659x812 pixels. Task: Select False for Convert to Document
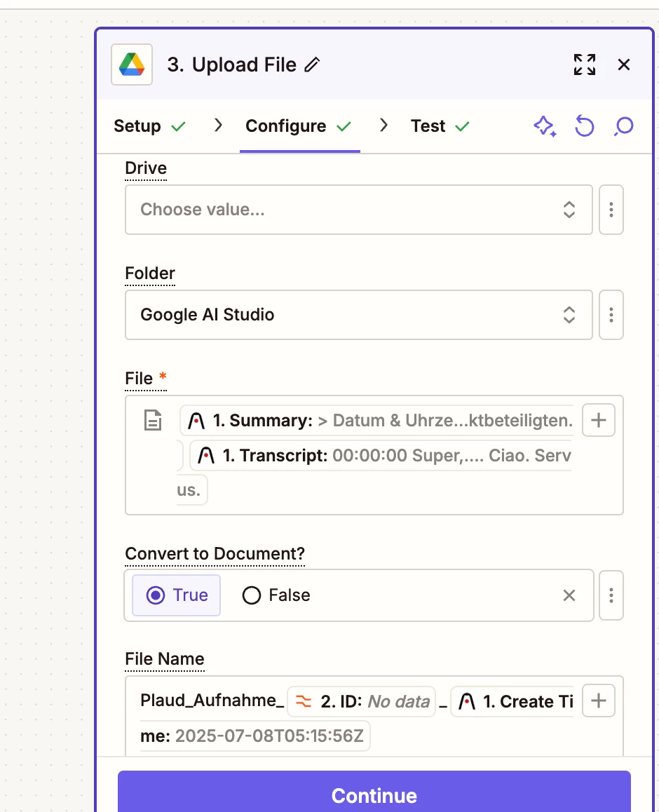pos(276,595)
